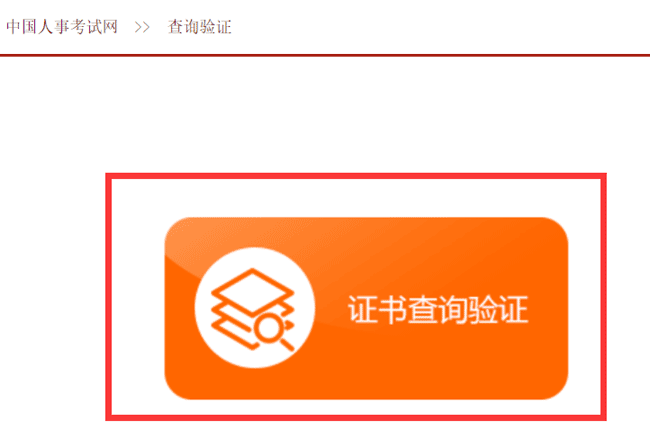This screenshot has height=448, width=650.
Task: Click the top sheet of the stacked documents icon
Action: [252, 291]
